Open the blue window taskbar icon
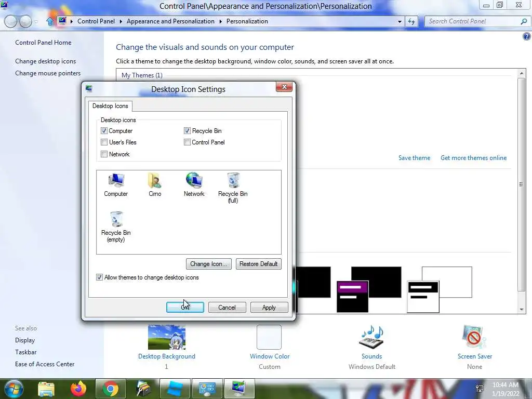The width and height of the screenshot is (532, 399). 175,389
